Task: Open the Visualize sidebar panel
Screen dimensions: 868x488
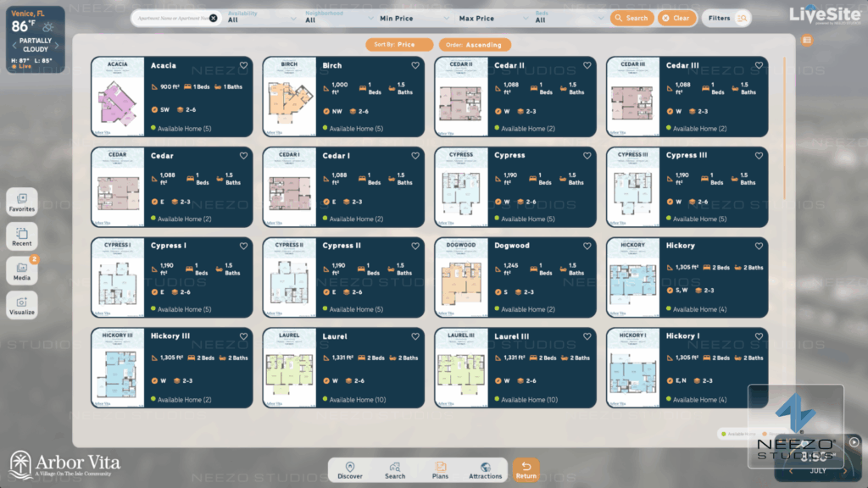Action: 21,305
